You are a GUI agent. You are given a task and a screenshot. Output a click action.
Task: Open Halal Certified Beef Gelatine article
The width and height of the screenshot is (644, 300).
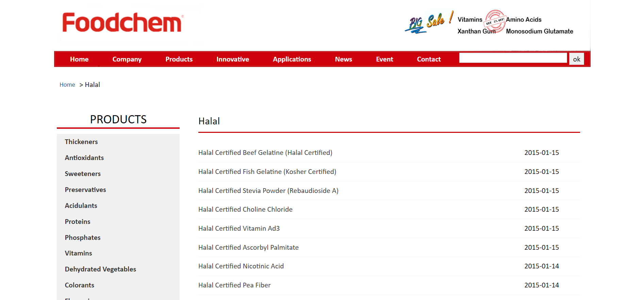coord(265,153)
